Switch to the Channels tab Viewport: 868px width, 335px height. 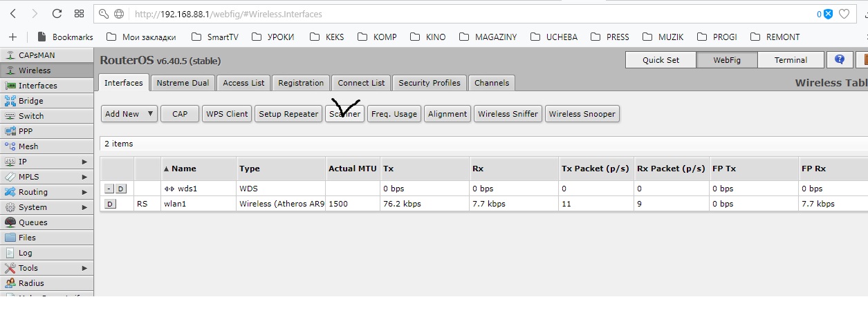[492, 83]
